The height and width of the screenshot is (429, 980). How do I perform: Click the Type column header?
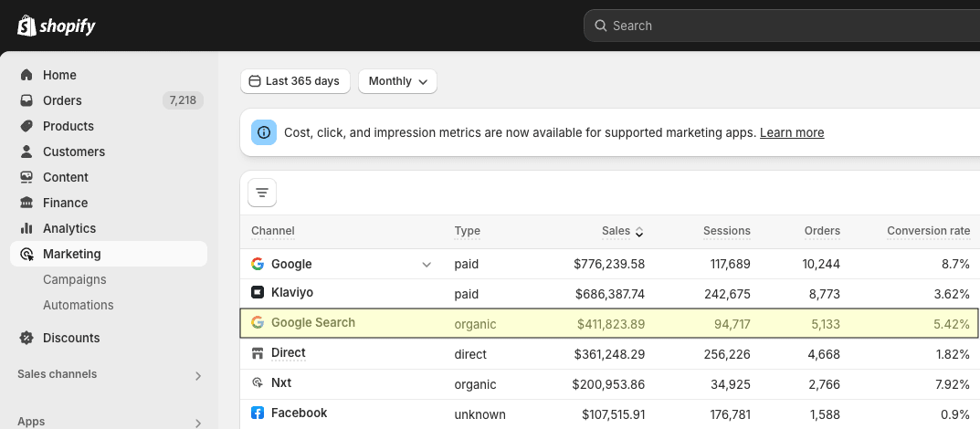click(x=468, y=231)
